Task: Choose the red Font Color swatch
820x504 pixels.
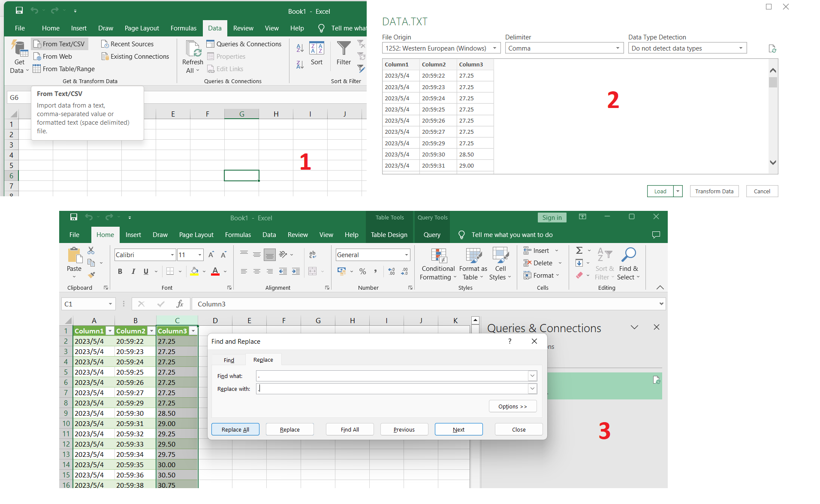Action: click(215, 272)
